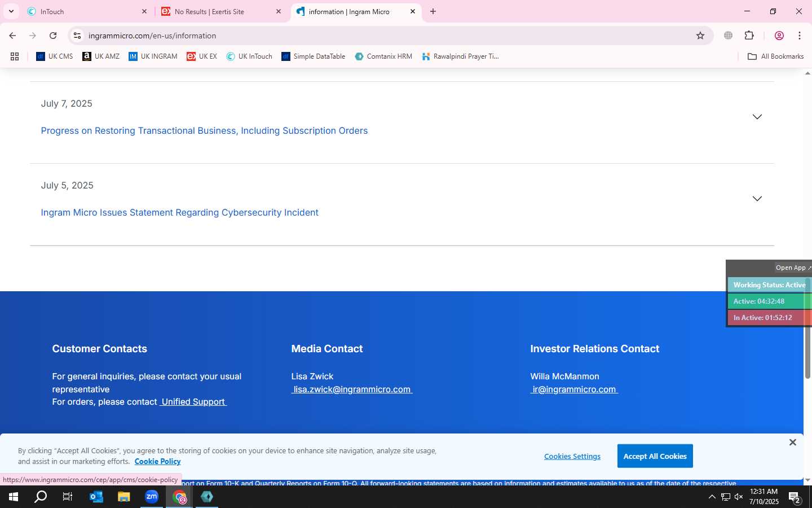
Task: Open Rawalpindi Prayer Times bookmark
Action: (461, 56)
